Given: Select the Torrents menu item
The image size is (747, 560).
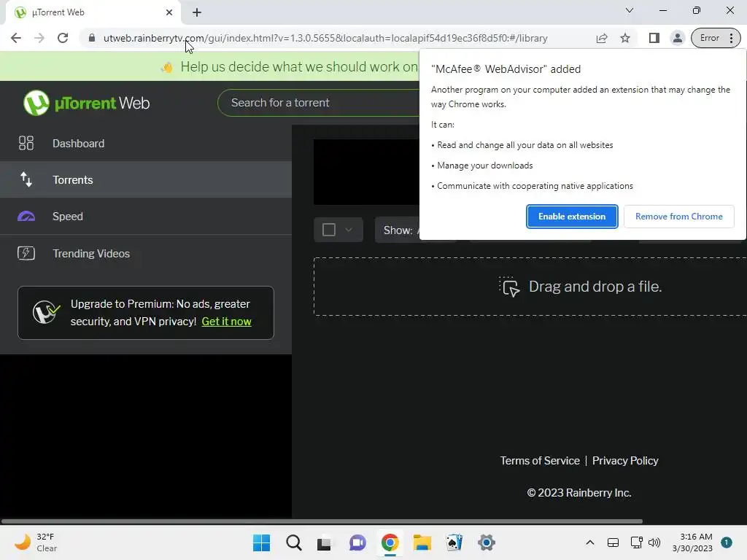Looking at the screenshot, I should (146, 179).
